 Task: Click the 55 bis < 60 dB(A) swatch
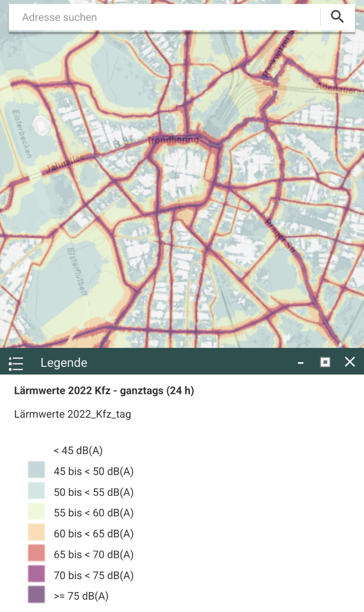coord(37,512)
